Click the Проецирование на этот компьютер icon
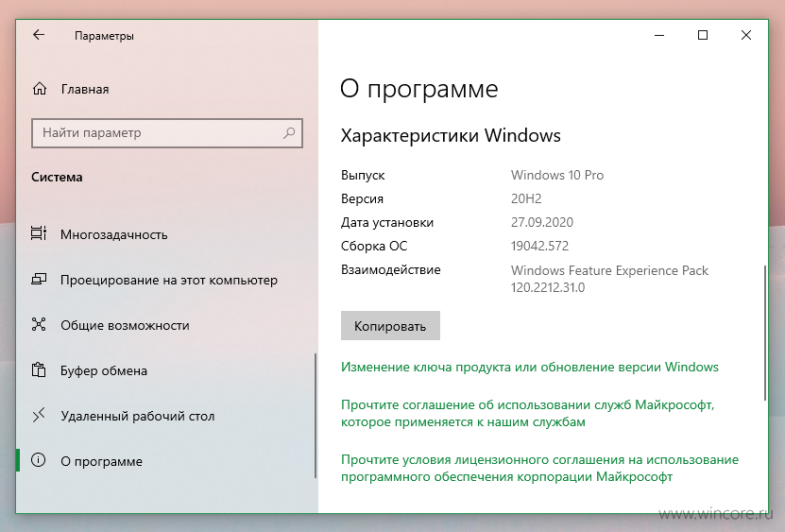 (39, 280)
